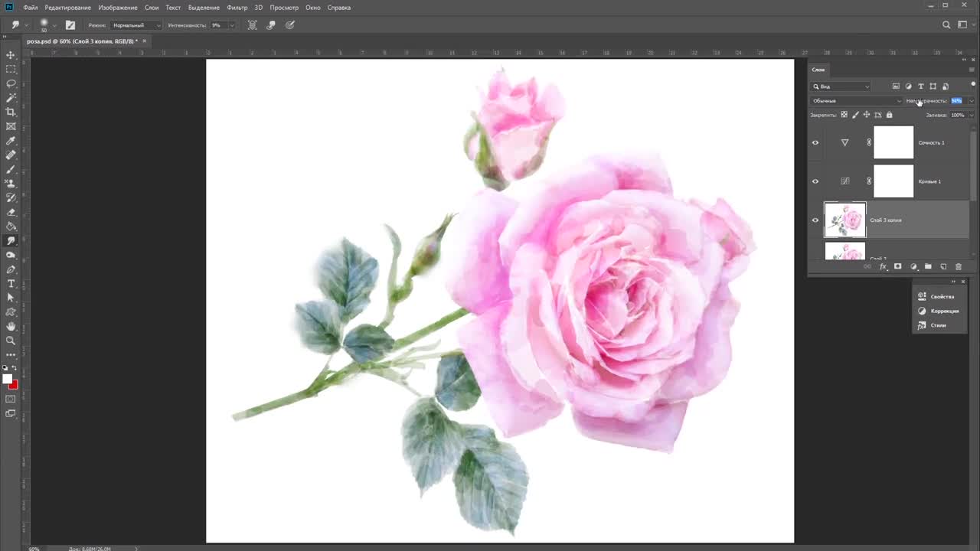Select the Move tool
The image size is (980, 551).
11,55
